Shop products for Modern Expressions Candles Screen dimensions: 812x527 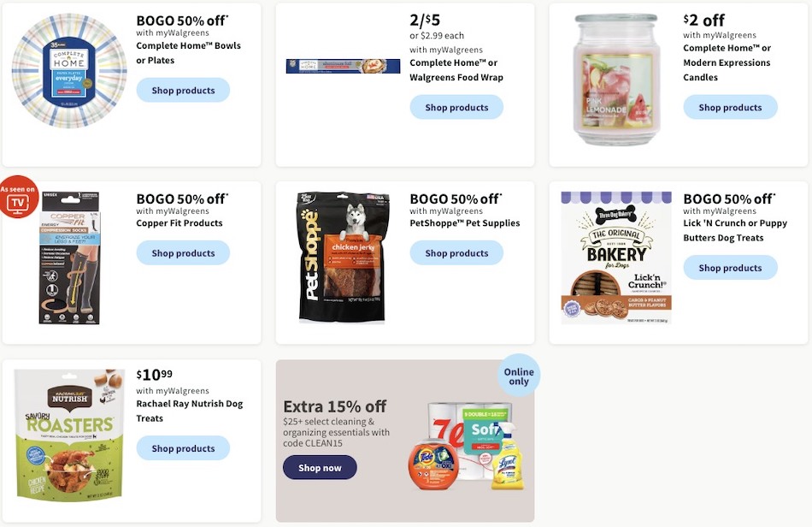coord(730,107)
